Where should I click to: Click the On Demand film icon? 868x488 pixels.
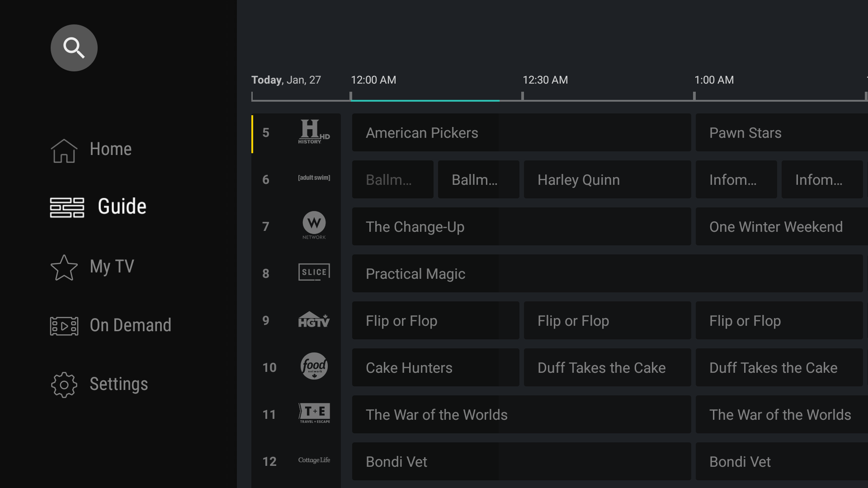pyautogui.click(x=64, y=325)
